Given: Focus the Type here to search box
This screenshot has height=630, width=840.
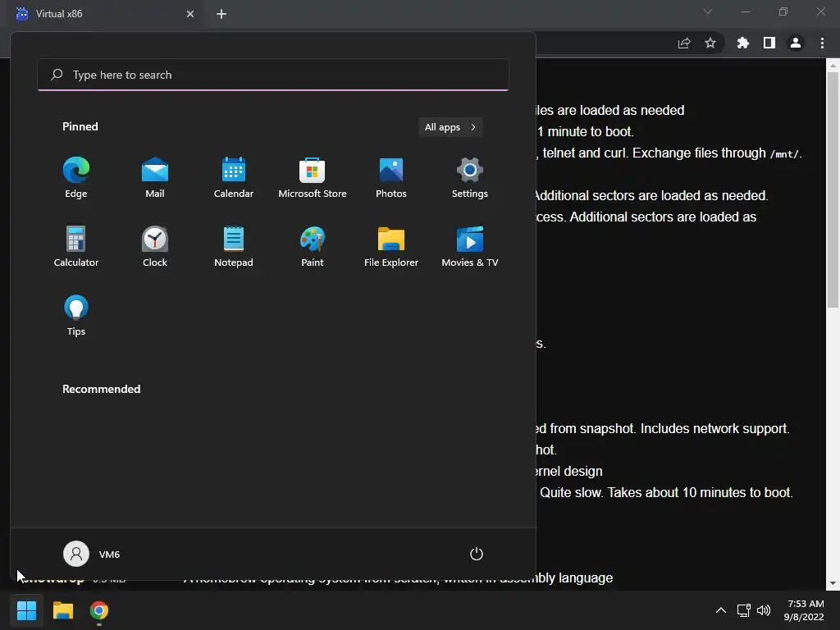Looking at the screenshot, I should coord(273,75).
